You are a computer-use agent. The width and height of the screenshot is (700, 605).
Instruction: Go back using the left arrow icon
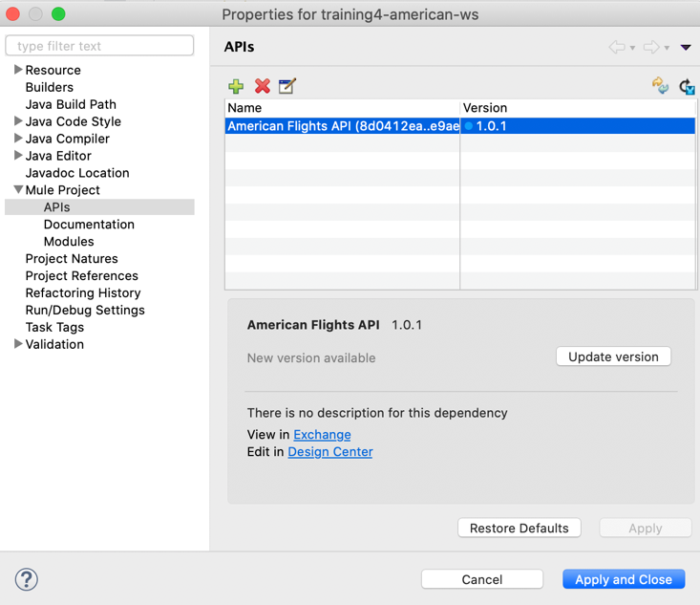(x=617, y=47)
